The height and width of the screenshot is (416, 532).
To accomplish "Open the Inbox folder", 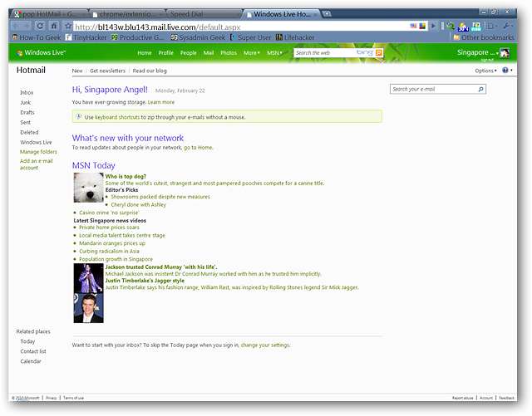I will (27, 92).
